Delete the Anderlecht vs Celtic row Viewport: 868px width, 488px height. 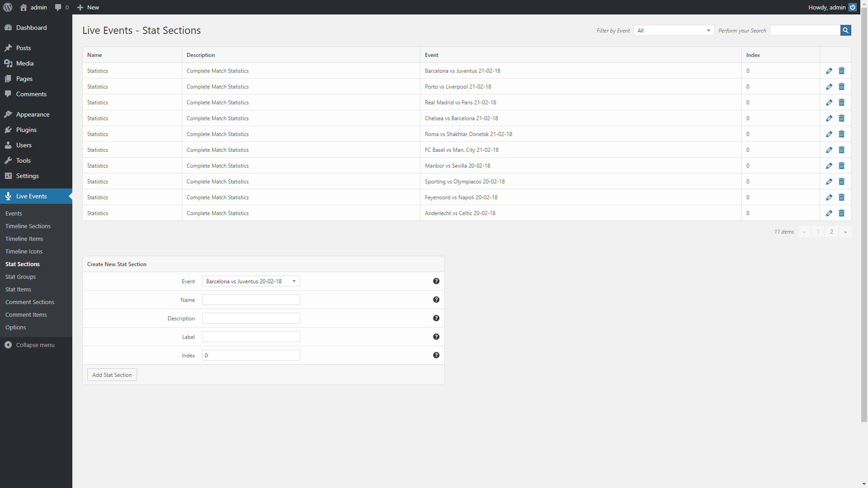(x=841, y=213)
